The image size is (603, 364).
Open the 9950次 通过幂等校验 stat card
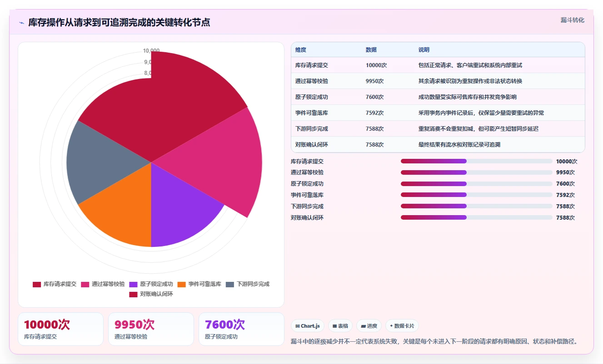pos(151,329)
